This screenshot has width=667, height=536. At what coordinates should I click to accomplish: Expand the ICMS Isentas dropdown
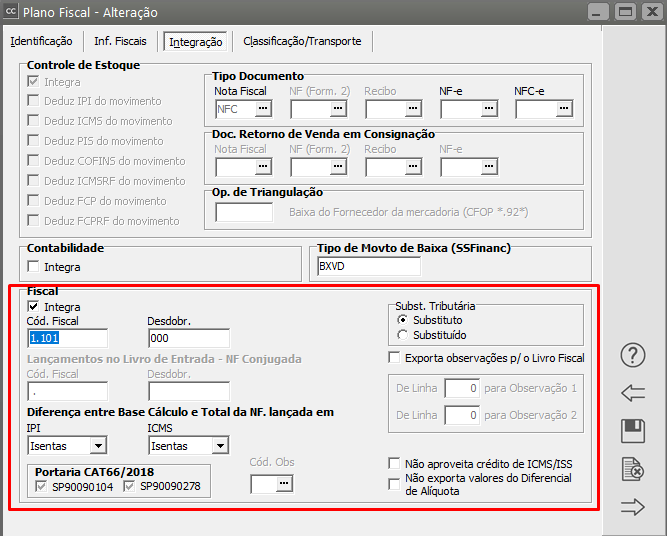218,445
